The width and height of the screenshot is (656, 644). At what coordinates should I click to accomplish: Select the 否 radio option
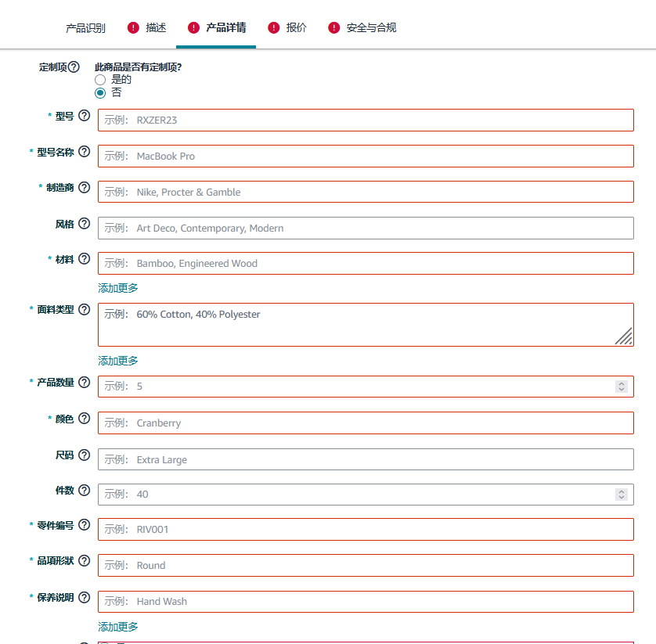[x=100, y=92]
